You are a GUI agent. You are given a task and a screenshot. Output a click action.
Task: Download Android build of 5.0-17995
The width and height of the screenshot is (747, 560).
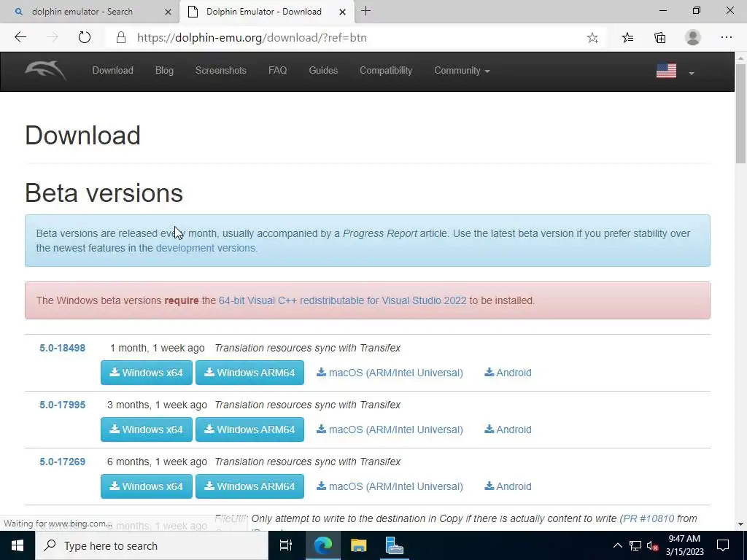(x=508, y=429)
